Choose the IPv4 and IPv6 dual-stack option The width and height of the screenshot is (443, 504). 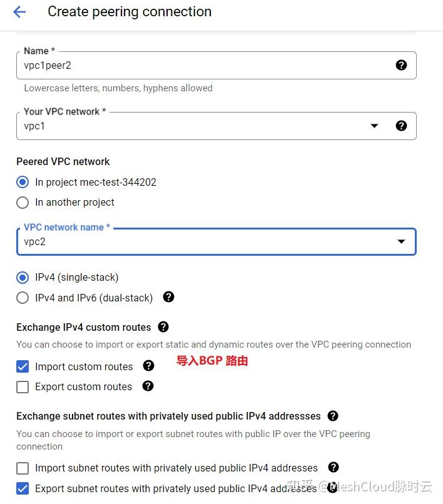[23, 298]
